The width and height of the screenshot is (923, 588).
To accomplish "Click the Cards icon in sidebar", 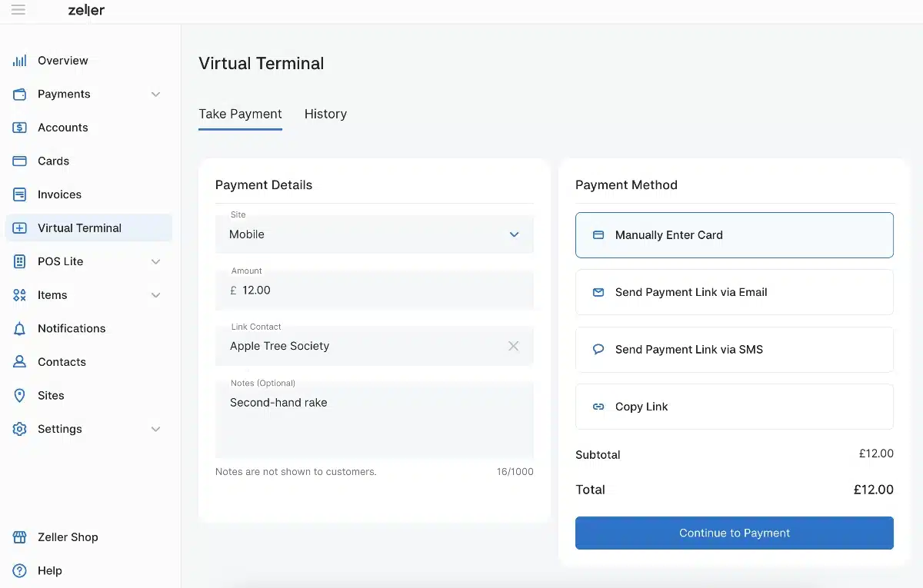I will 20,161.
